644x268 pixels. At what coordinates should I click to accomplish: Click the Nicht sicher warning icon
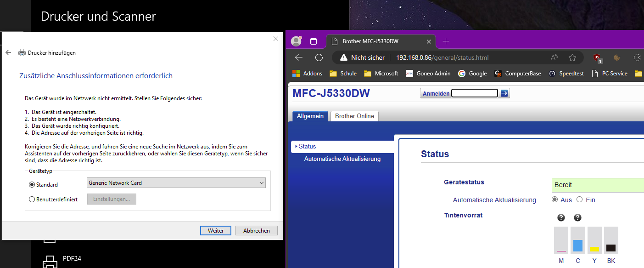[x=343, y=57]
